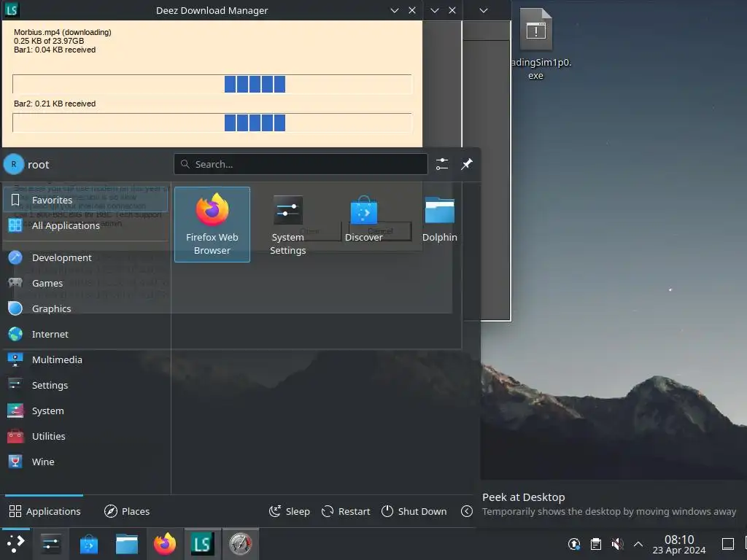Click the Deez Download Manager window icon
Viewport: 747px width, 560px height.
(x=12, y=9)
